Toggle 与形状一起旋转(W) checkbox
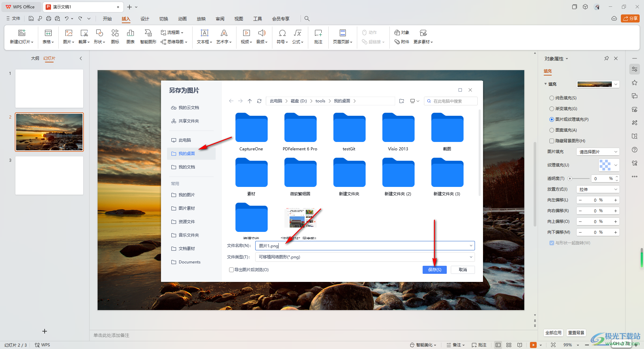The width and height of the screenshot is (644, 349). pos(551,243)
